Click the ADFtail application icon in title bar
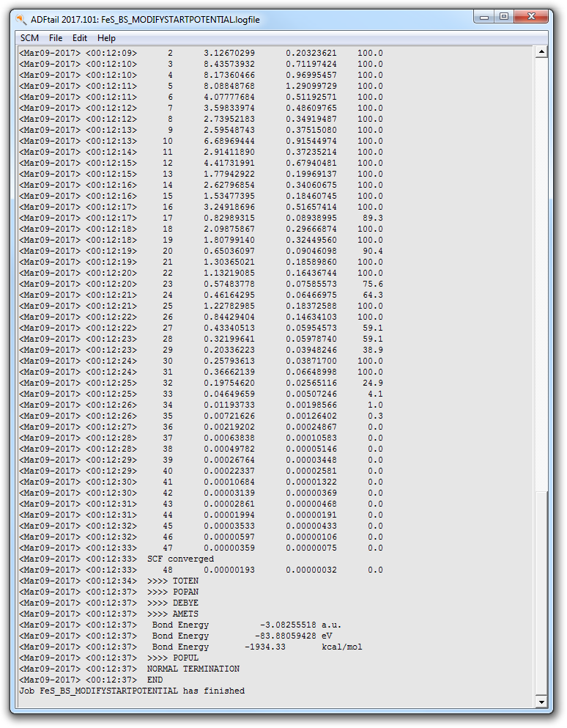Screen dimensions: 567x728 coord(21,20)
